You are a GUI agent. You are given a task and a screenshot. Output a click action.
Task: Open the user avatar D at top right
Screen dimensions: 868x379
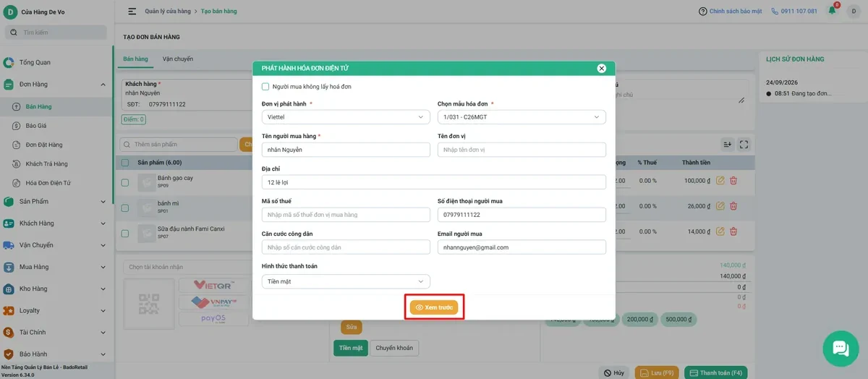[x=854, y=11]
